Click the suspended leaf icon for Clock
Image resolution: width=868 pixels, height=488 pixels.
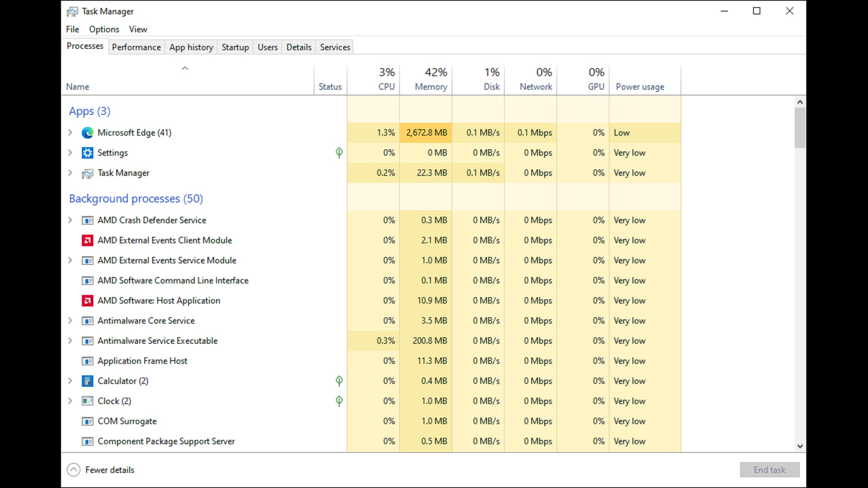(339, 401)
